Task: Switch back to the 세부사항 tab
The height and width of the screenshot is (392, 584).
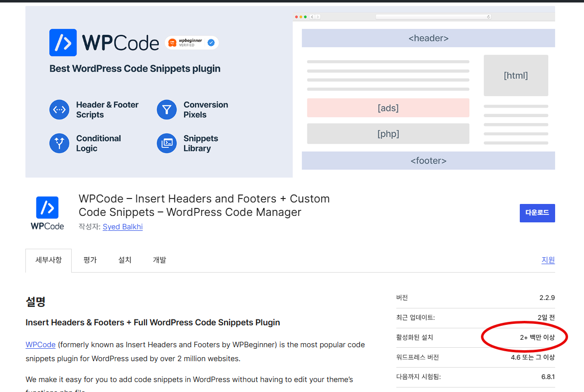Action: click(48, 260)
